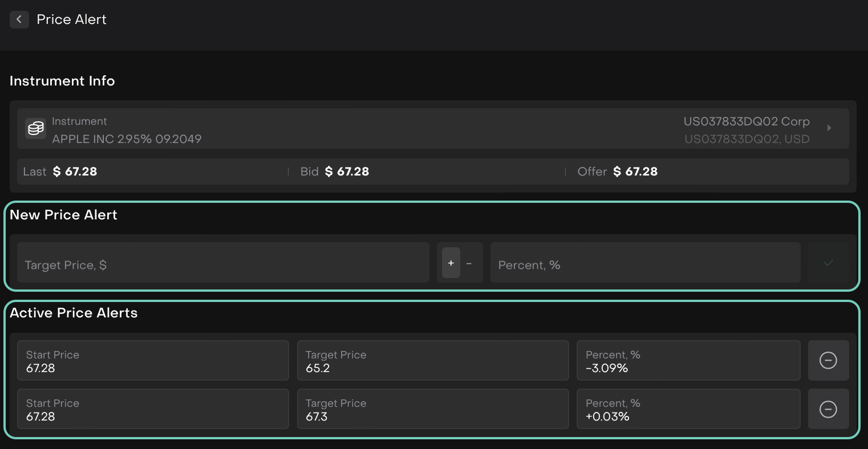Select the minus sign percent direction
Viewport: 868px width, 449px height.
pos(469,263)
